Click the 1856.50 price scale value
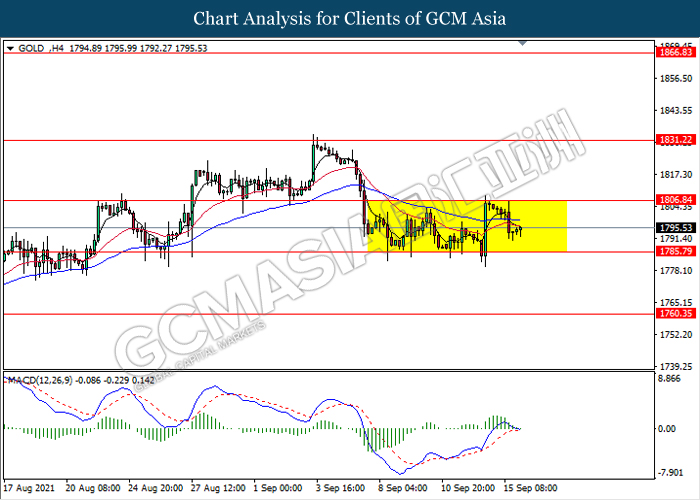Screen dimensions: 700x500 (676, 79)
